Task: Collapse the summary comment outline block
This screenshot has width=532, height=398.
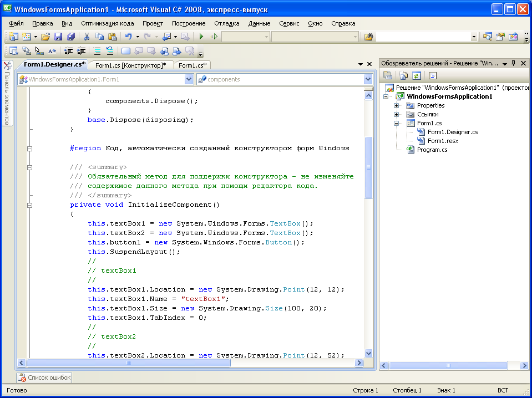Action: 30,167
